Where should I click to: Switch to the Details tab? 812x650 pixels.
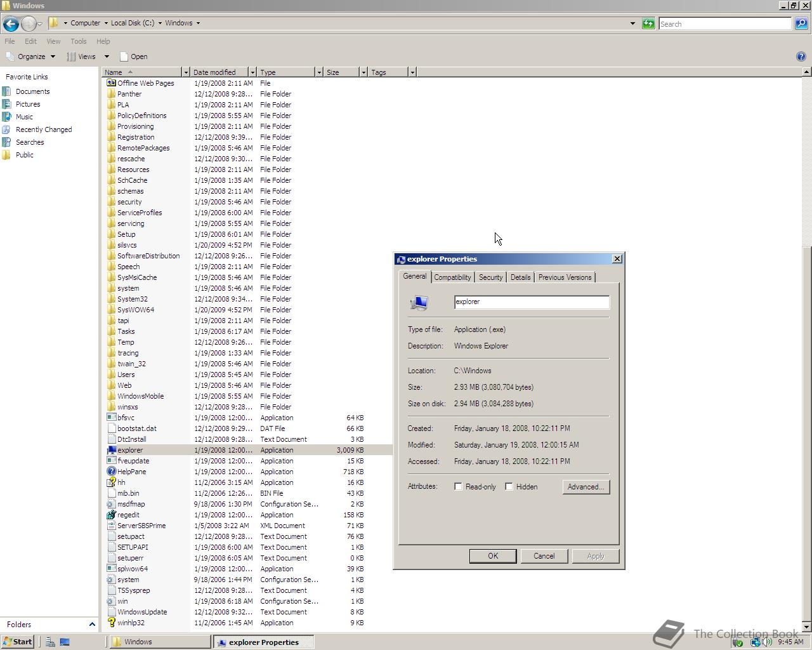520,277
